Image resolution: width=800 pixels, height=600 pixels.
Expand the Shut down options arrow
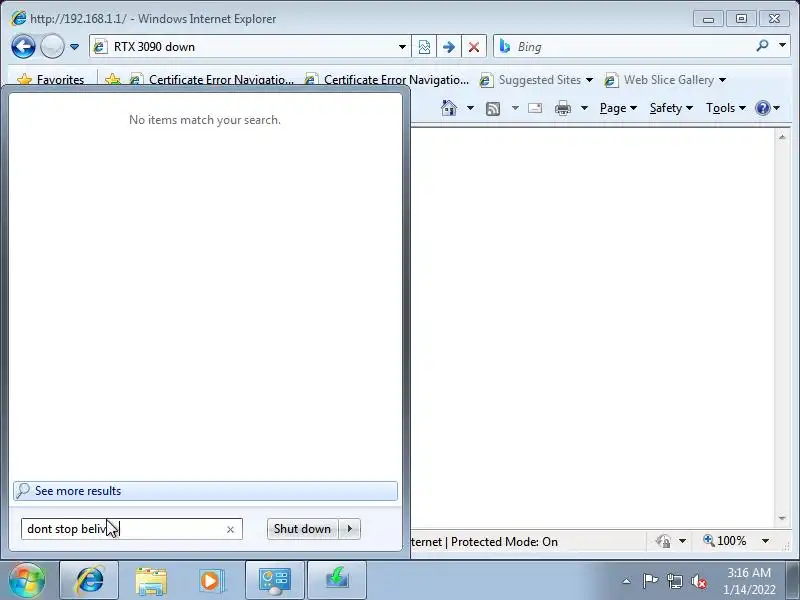pyautogui.click(x=349, y=529)
